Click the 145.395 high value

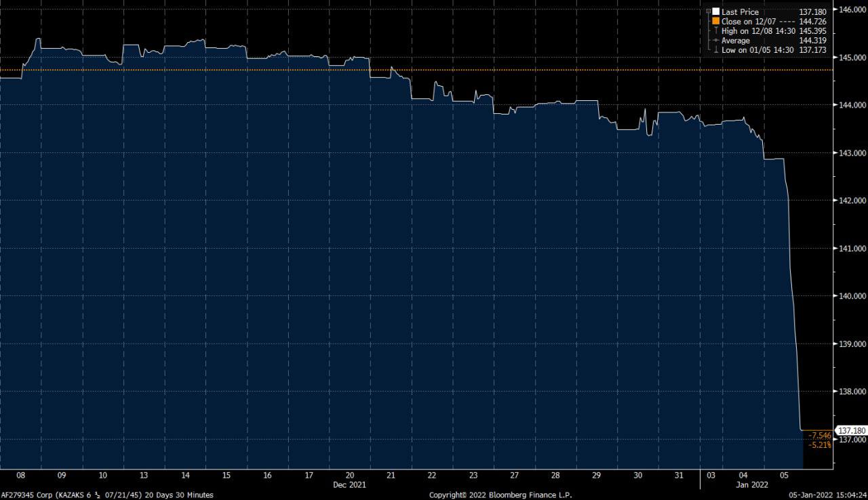coord(813,31)
